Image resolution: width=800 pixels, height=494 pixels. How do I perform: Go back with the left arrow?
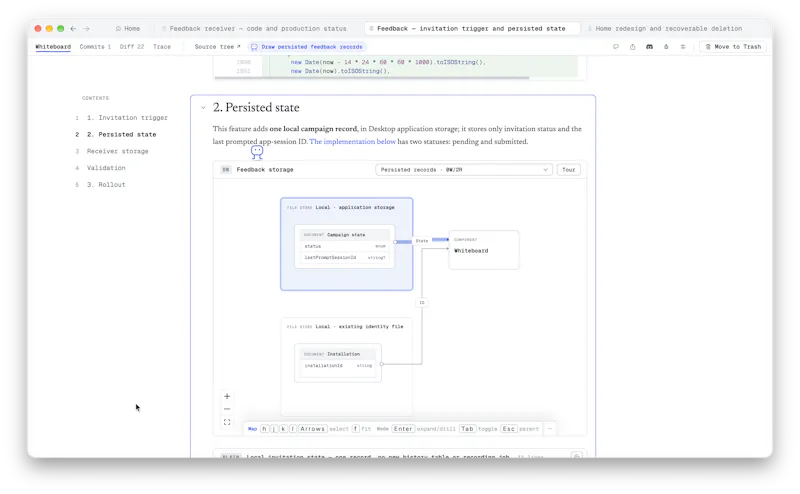pos(73,29)
